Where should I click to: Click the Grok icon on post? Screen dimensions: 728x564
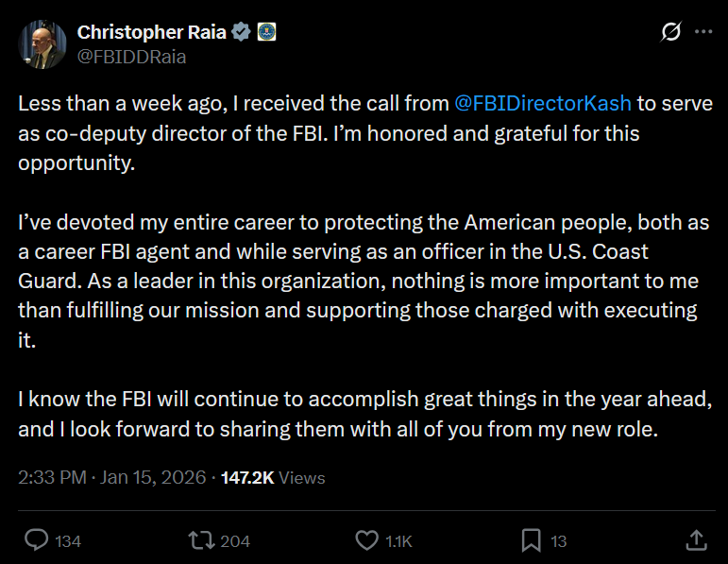(x=670, y=32)
